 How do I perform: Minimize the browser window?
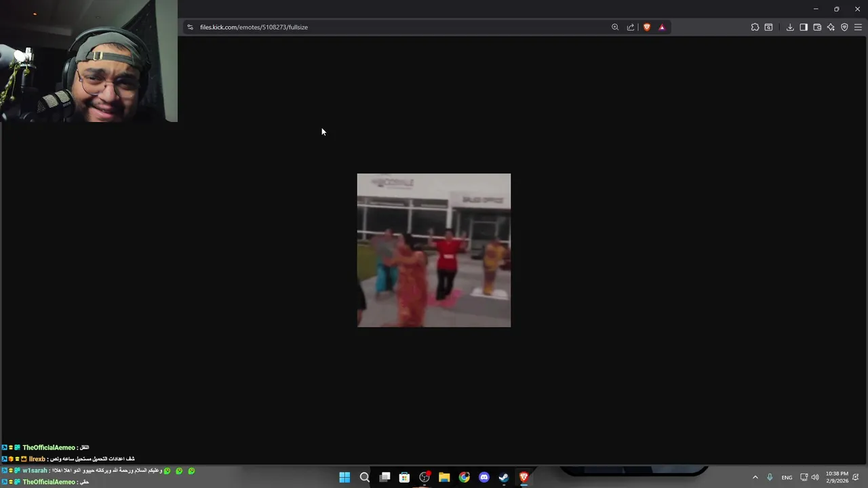pos(816,9)
